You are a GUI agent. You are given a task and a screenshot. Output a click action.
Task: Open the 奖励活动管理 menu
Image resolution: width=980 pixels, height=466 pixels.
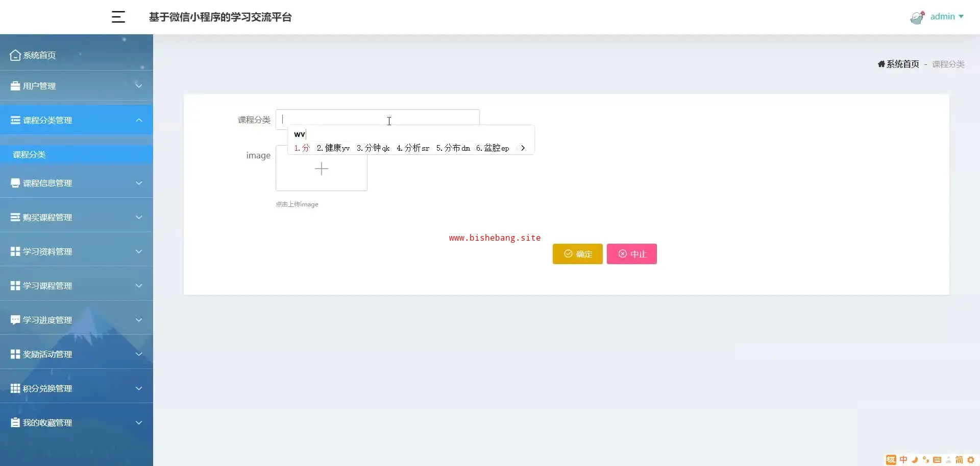[77, 354]
